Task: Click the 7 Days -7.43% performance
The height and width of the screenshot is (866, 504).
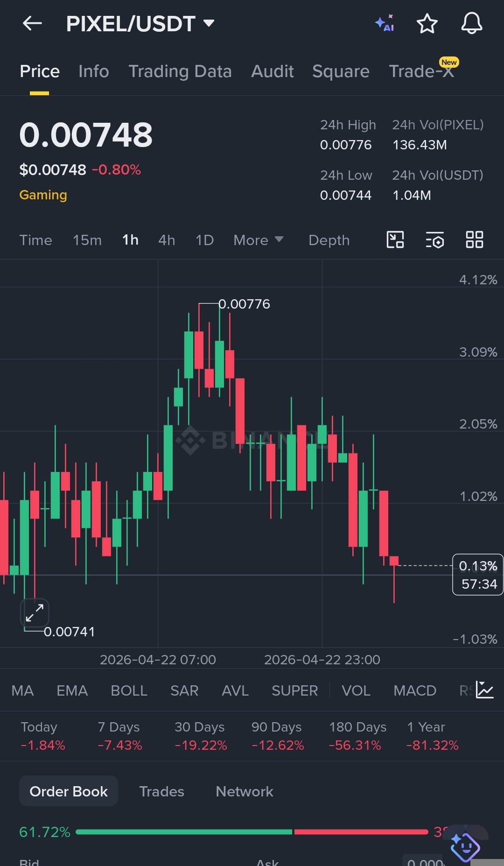Action: point(119,736)
